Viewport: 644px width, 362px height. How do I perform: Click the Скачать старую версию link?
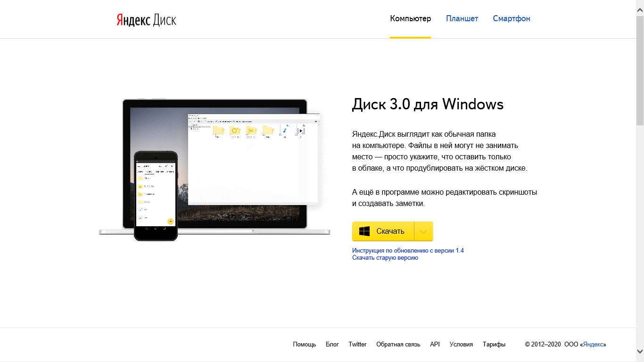point(385,258)
